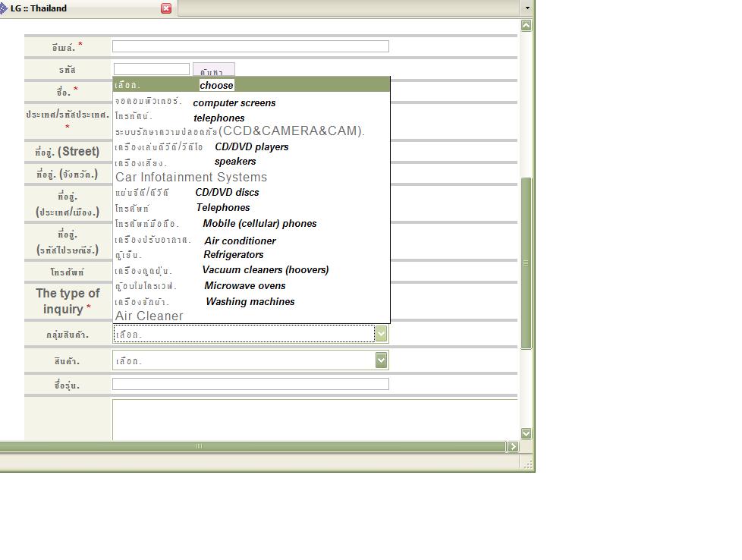Choose the CCD&CAMERA&CAM security option
Image resolution: width=742 pixels, height=560 pixels.
point(291,131)
